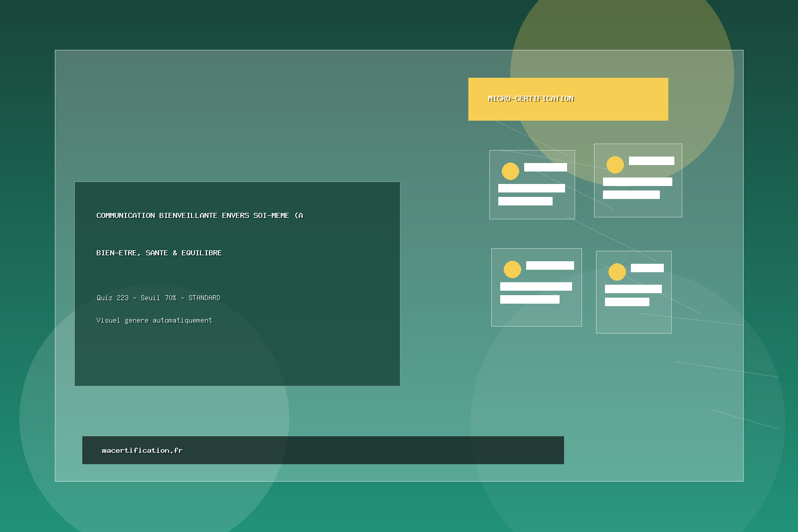Click the Visuel genere automatiquement caption
This screenshot has width=798, height=532.
click(154, 320)
